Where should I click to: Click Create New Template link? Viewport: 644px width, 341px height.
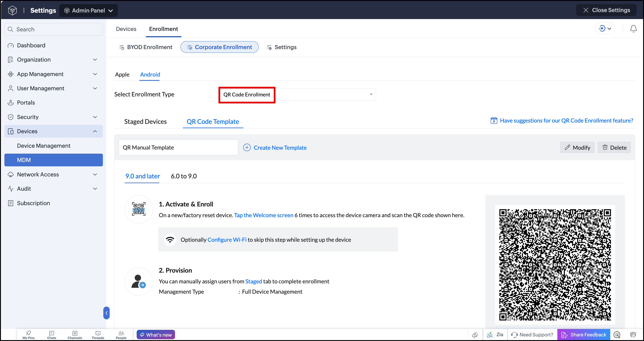click(275, 148)
